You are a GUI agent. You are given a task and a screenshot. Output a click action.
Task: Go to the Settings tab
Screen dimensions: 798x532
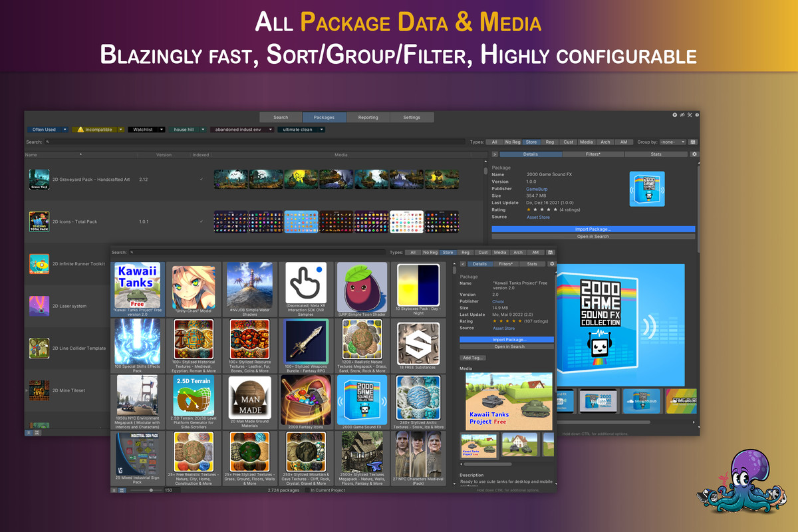412,117
